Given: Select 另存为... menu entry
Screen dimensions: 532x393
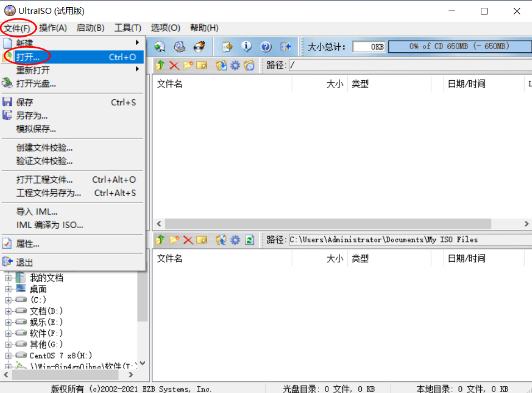Looking at the screenshot, I should click(73, 115).
